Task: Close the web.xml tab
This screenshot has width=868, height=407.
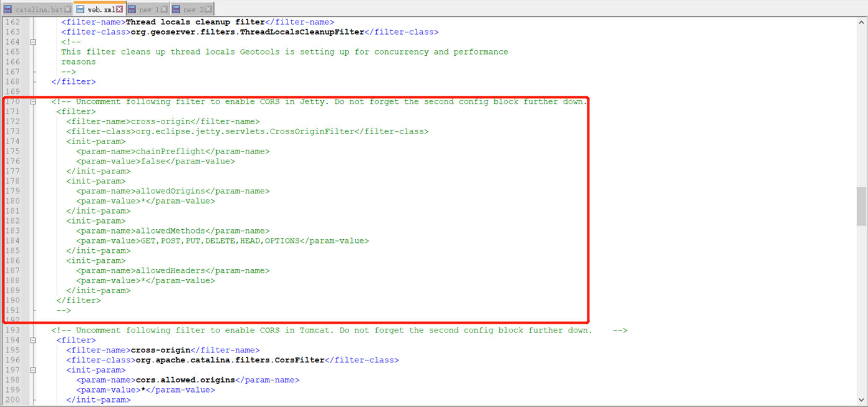Action: point(119,9)
